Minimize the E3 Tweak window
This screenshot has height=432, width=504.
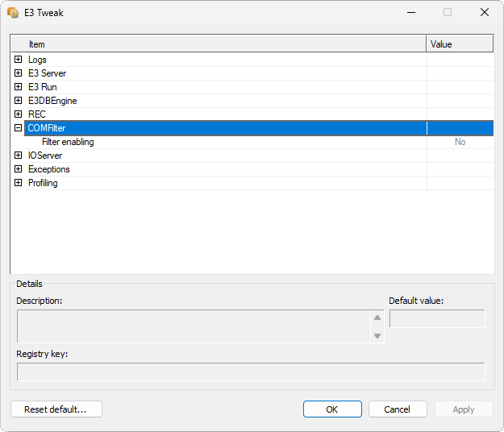pyautogui.click(x=411, y=13)
